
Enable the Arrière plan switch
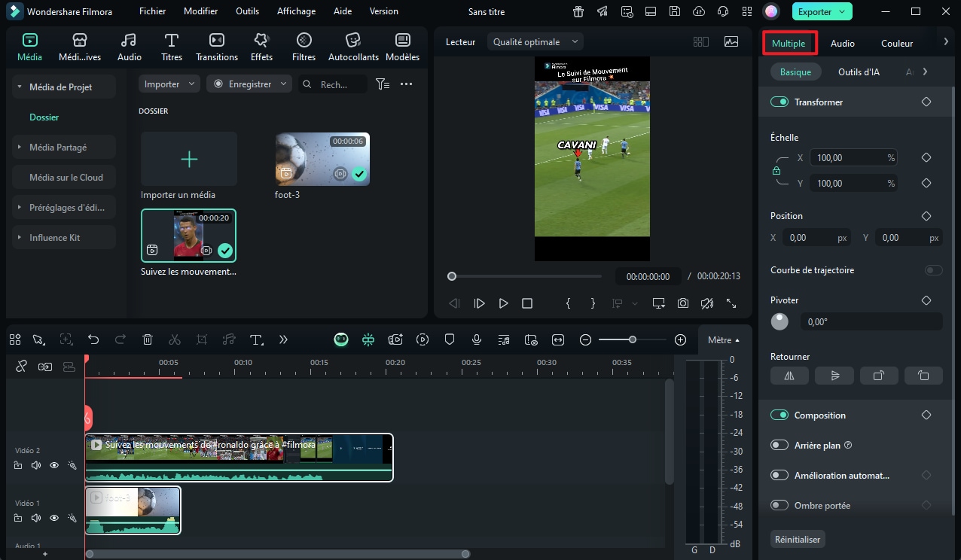click(x=779, y=446)
